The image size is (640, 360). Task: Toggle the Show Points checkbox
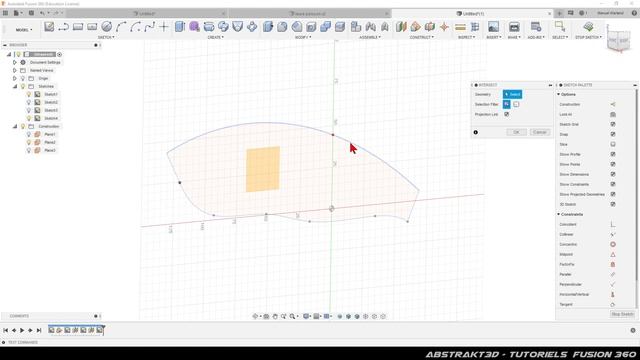click(x=613, y=164)
